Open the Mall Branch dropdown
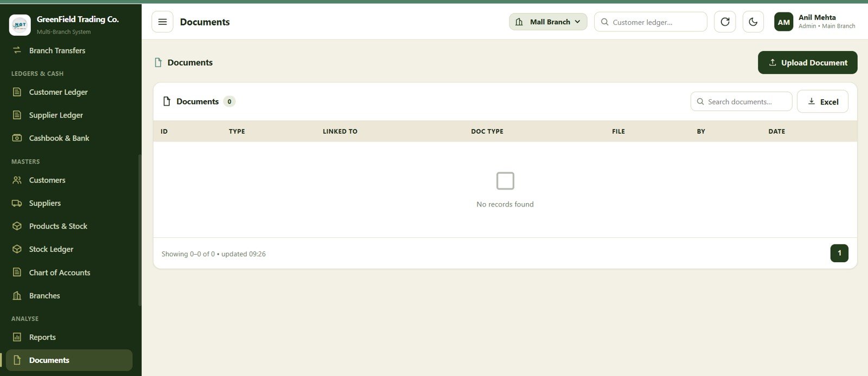The width and height of the screenshot is (868, 376). coord(548,22)
